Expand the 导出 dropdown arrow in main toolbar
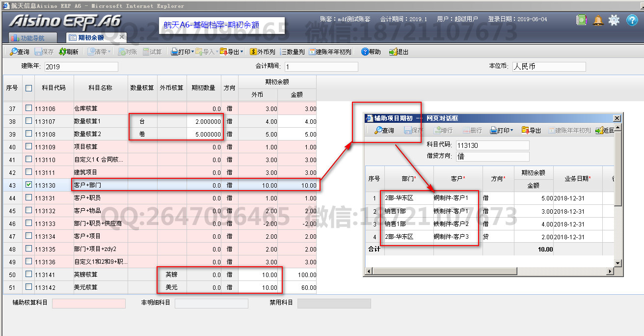The width and height of the screenshot is (644, 336). tap(241, 52)
